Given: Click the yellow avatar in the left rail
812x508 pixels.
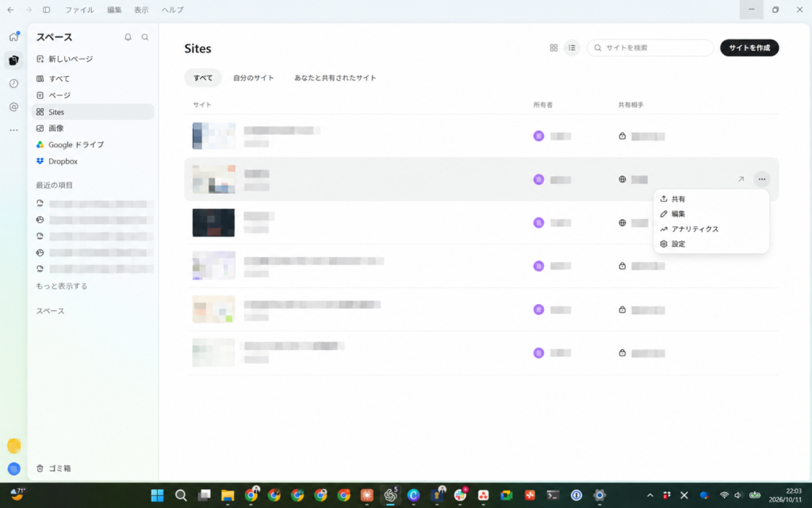Looking at the screenshot, I should [x=14, y=445].
